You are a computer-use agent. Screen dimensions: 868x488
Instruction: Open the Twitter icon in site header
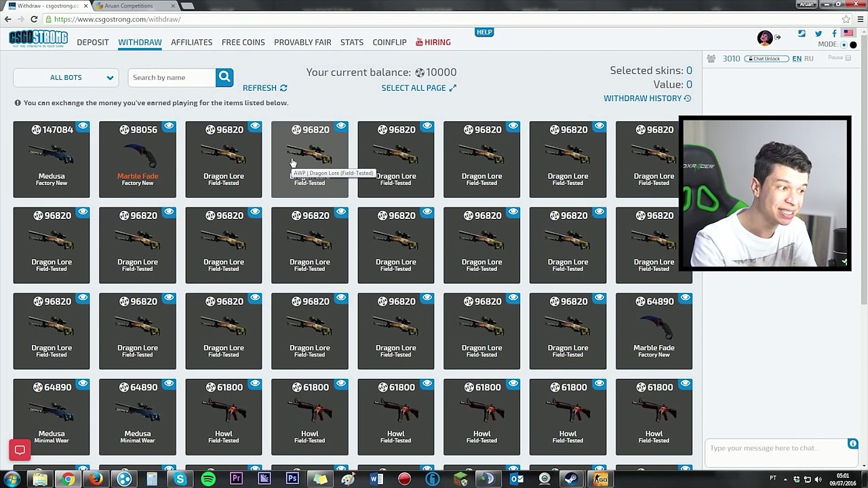click(x=818, y=34)
